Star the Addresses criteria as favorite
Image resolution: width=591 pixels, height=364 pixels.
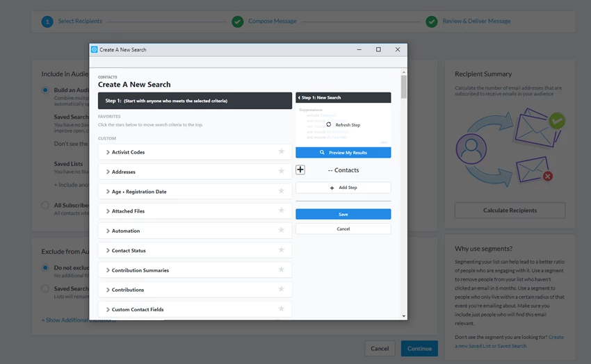(x=281, y=171)
